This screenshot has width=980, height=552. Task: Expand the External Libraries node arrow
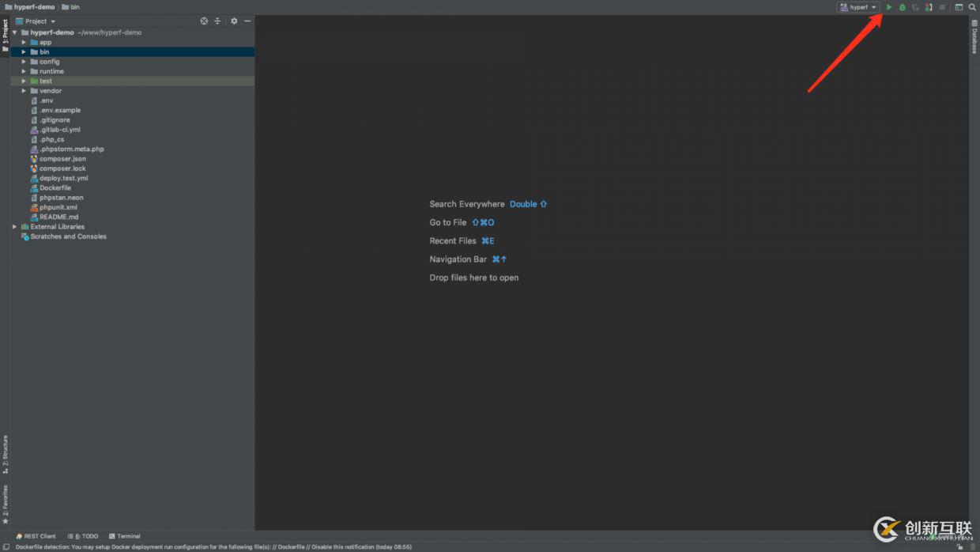pyautogui.click(x=14, y=227)
